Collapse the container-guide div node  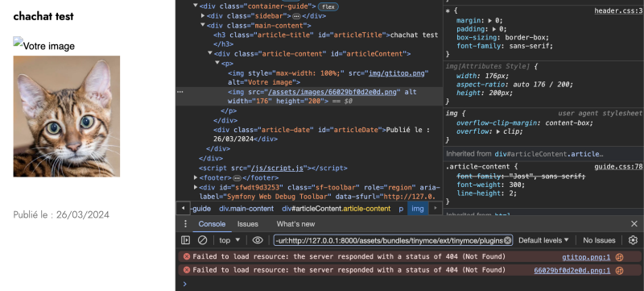(x=196, y=6)
